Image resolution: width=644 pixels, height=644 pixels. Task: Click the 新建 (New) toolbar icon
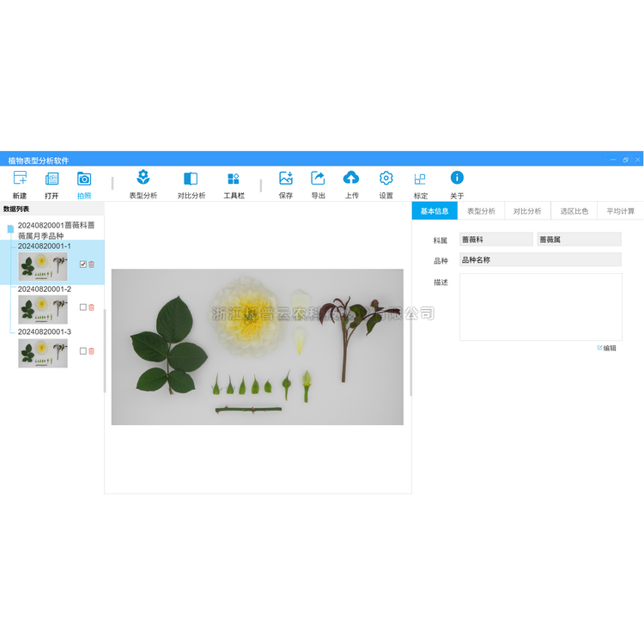pos(20,179)
